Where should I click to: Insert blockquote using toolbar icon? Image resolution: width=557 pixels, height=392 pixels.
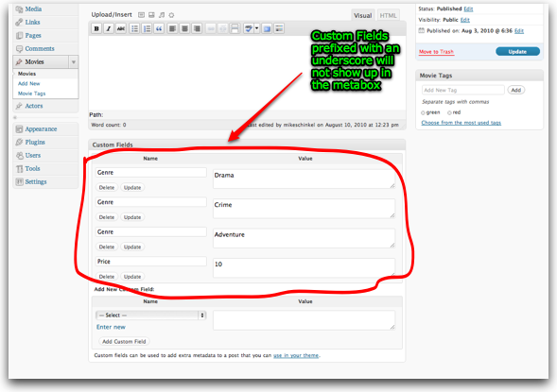pyautogui.click(x=159, y=28)
